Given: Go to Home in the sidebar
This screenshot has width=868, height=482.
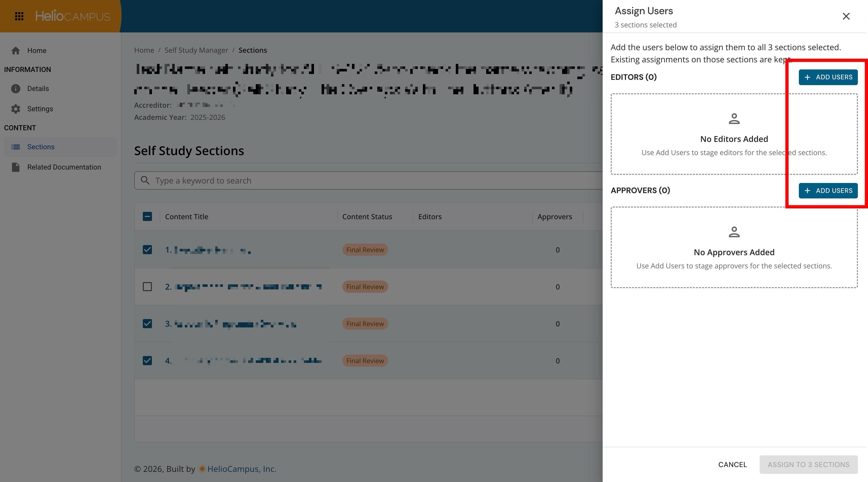Looking at the screenshot, I should [60, 51].
